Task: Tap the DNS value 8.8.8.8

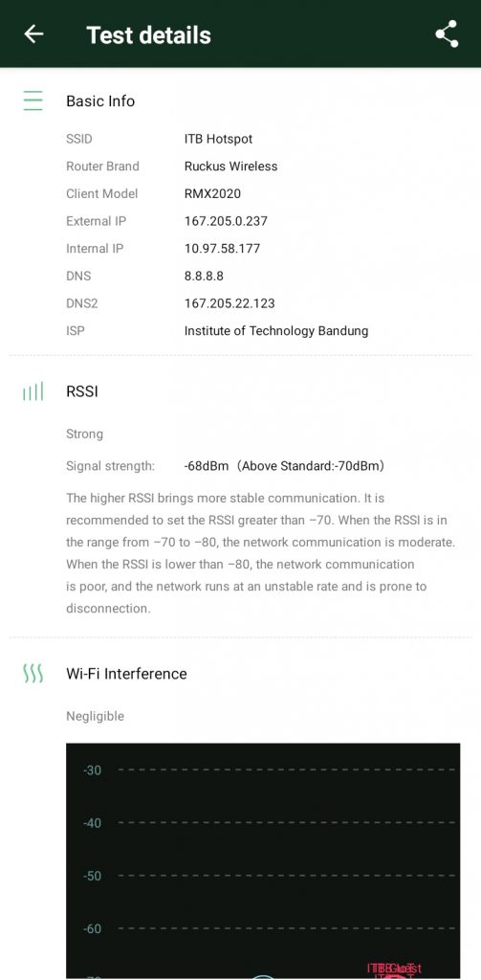Action: (204, 277)
